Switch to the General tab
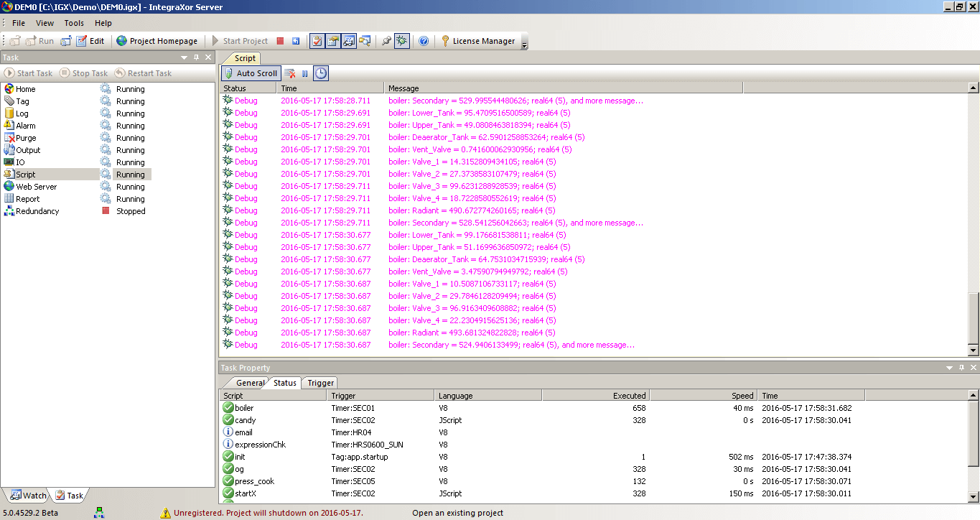Image resolution: width=980 pixels, height=520 pixels. click(x=250, y=383)
